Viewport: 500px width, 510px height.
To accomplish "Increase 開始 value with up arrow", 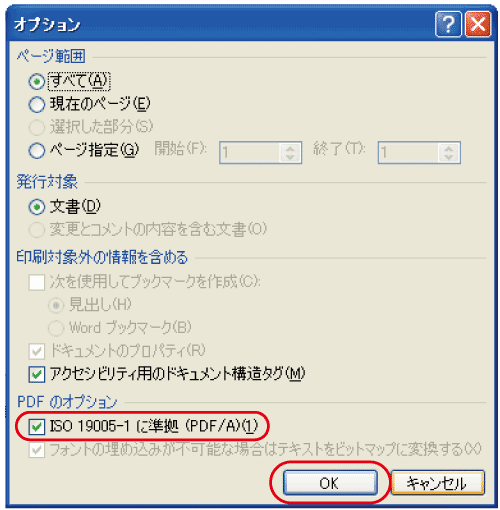I will [290, 148].
